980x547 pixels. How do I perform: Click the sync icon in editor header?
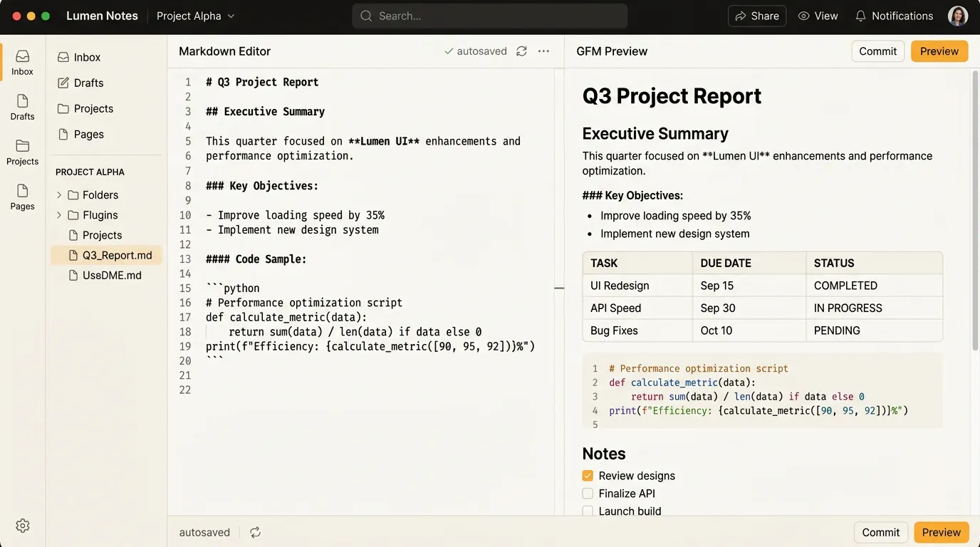click(521, 51)
